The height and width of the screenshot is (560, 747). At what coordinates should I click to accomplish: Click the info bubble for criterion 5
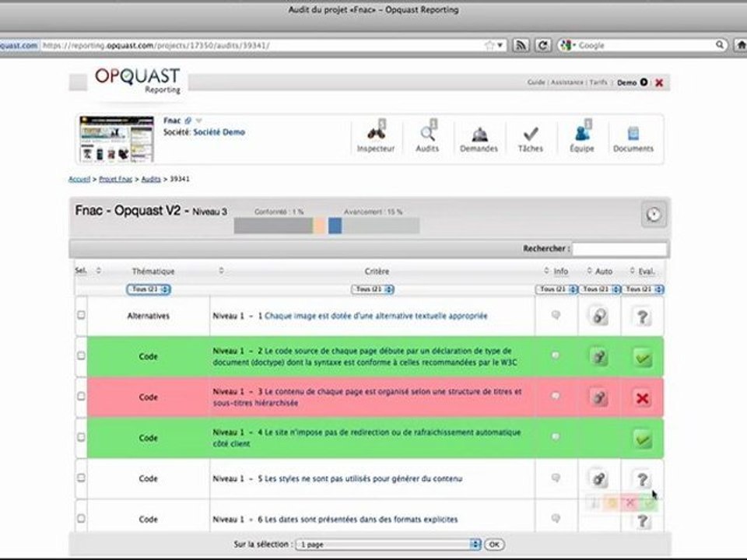(x=556, y=478)
